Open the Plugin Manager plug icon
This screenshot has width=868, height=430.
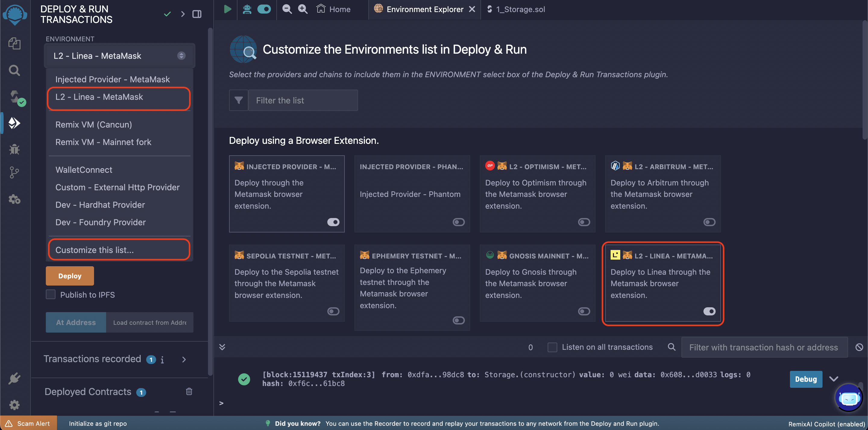pos(14,378)
